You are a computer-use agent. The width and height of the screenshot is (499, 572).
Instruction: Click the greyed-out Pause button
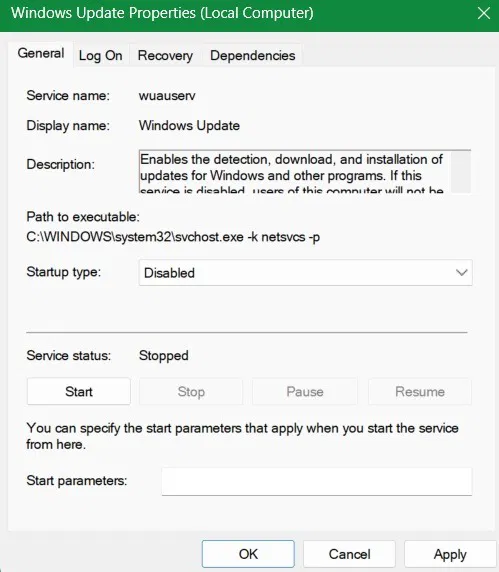tap(305, 391)
